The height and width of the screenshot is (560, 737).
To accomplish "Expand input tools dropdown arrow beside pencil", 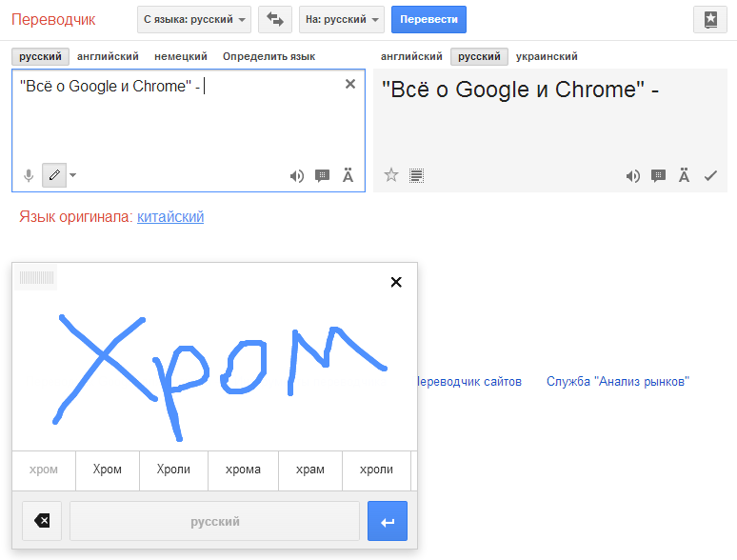I will click(x=73, y=175).
